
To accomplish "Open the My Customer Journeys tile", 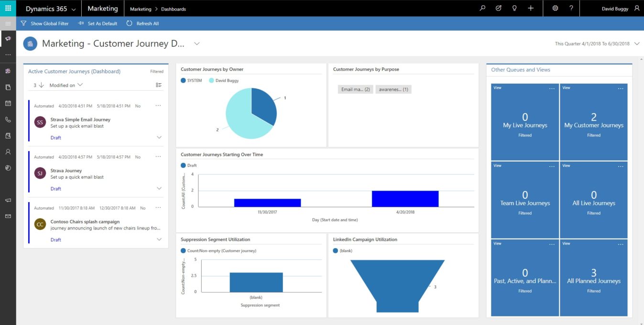I will 594,122.
